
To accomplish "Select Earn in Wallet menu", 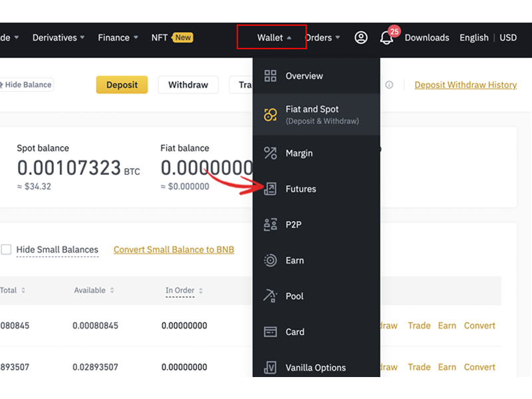I will coord(317,261).
